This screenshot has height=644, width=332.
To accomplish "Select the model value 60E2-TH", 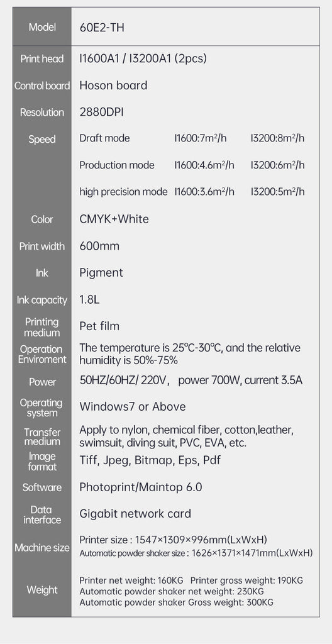I will pos(101,28).
